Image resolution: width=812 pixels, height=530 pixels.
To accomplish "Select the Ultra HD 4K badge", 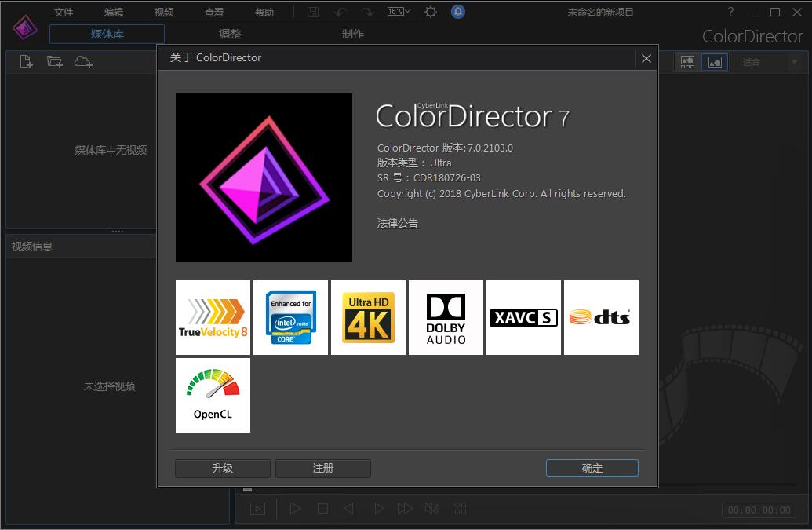I will point(368,317).
